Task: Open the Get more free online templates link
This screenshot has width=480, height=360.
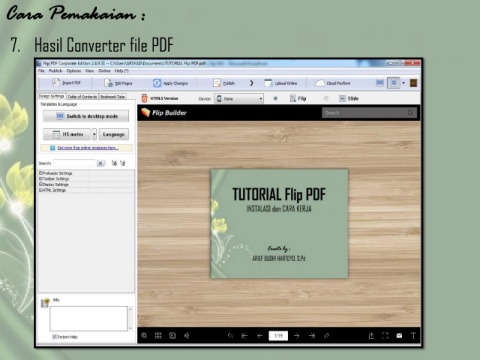Action: tap(88, 148)
